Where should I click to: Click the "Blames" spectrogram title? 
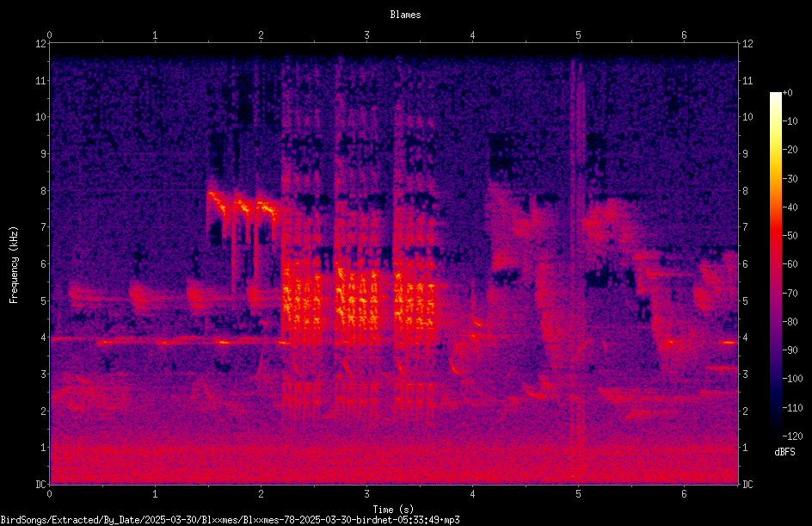click(x=405, y=15)
